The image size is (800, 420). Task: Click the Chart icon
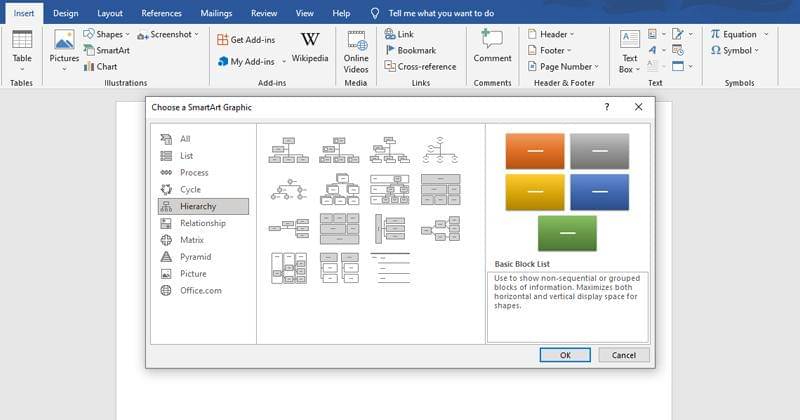(x=88, y=66)
